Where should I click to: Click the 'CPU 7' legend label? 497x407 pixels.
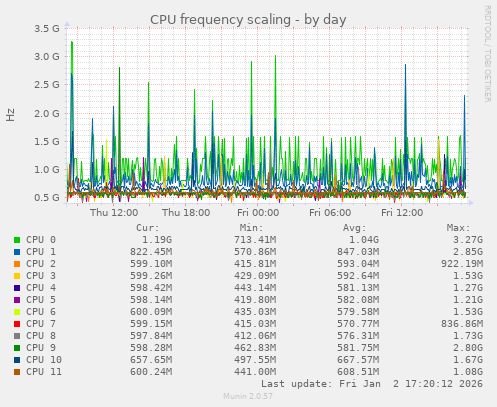pyautogui.click(x=41, y=324)
